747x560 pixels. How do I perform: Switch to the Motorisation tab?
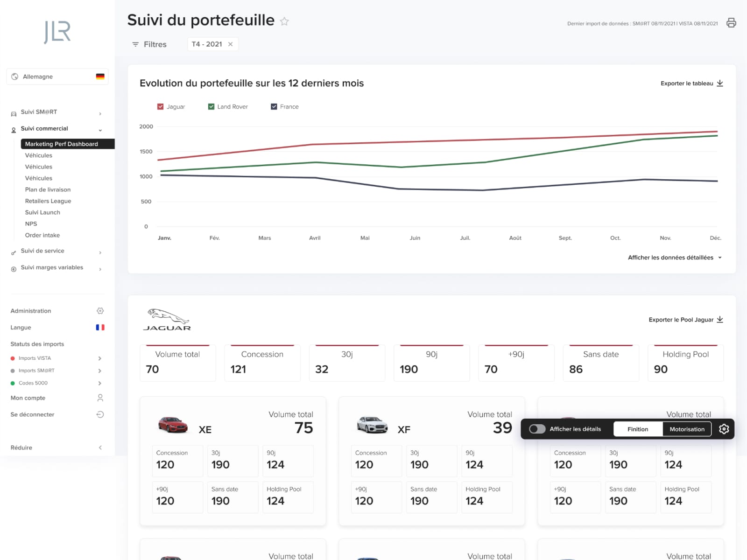point(687,429)
